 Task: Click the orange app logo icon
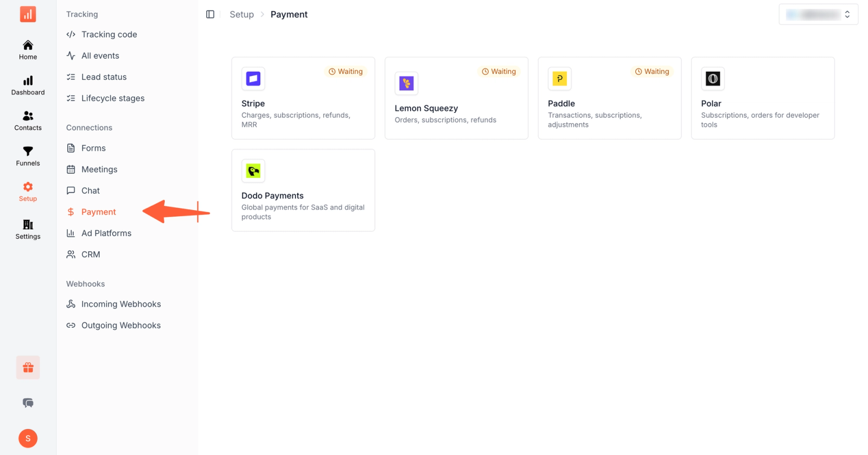(28, 14)
